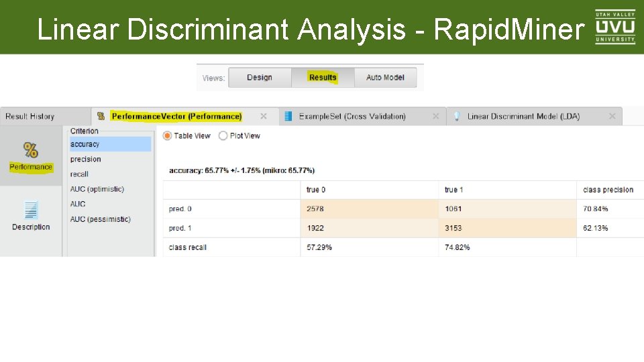Image resolution: width=644 pixels, height=362 pixels.
Task: Click the PerformanceVector tab percent icon
Action: [x=101, y=116]
